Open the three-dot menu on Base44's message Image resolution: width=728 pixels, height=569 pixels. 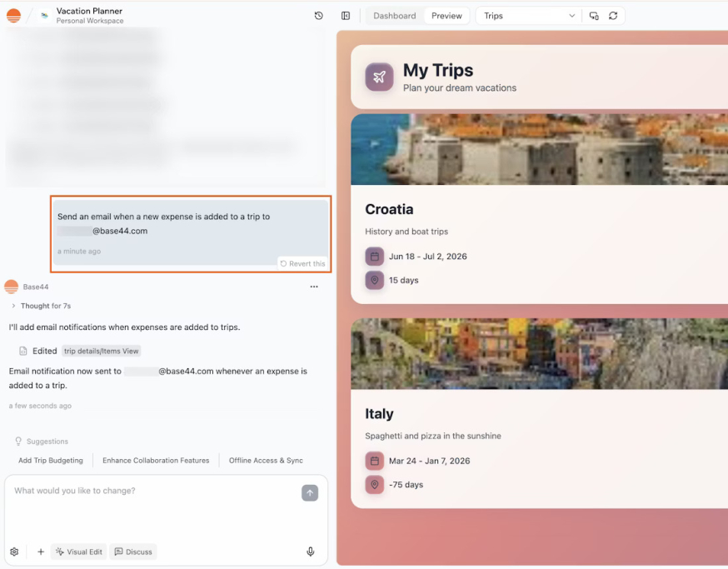coord(314,286)
